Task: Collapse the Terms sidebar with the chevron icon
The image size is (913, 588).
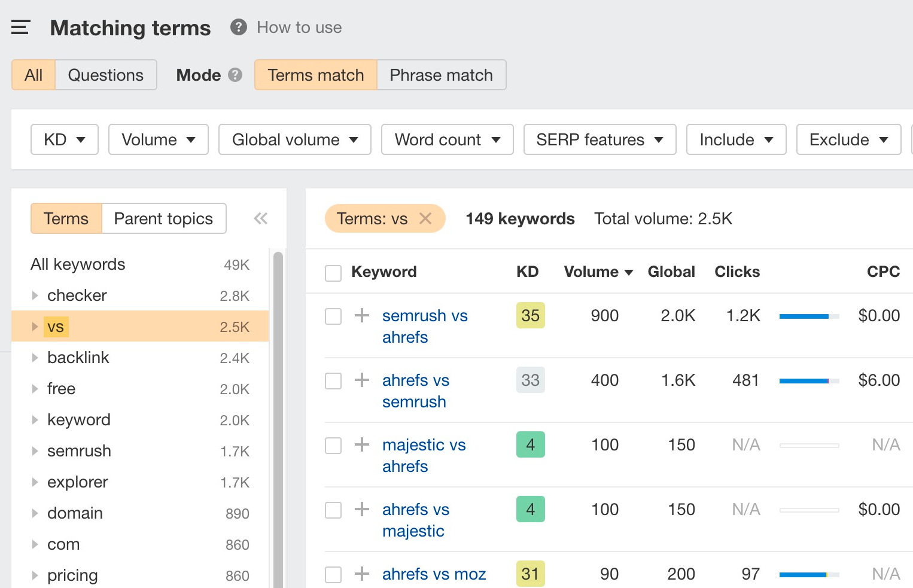Action: pyautogui.click(x=260, y=218)
